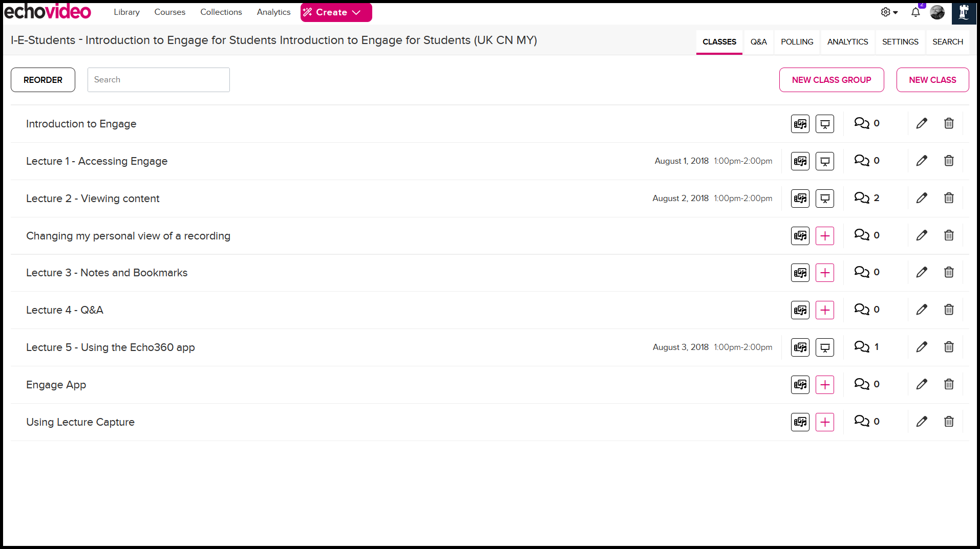This screenshot has height=549, width=980.
Task: Switch to the POLLING tab
Action: (x=797, y=41)
